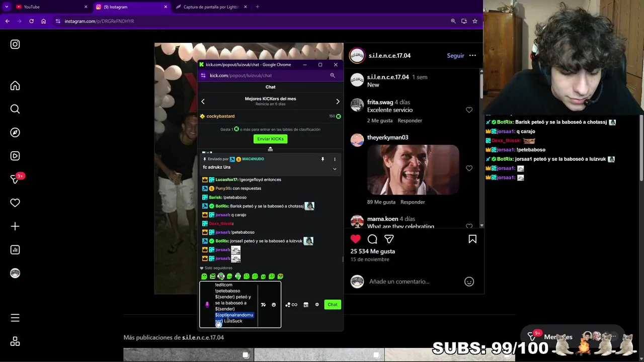This screenshot has width=644, height=362.
Task: Open zoom magnifier in address bar
Action: [453, 21]
